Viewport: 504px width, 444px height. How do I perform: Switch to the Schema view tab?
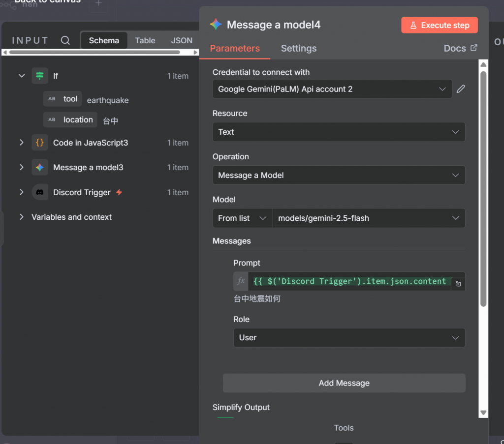click(104, 40)
